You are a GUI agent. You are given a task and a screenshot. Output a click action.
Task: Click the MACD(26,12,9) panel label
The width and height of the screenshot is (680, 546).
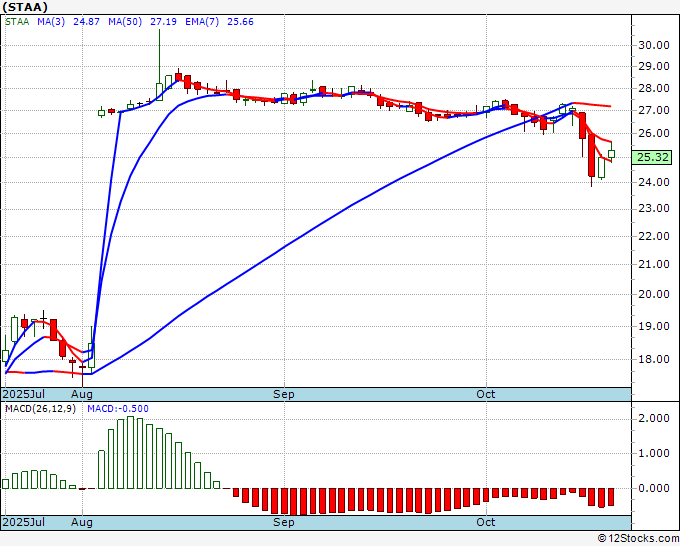[x=40, y=409]
